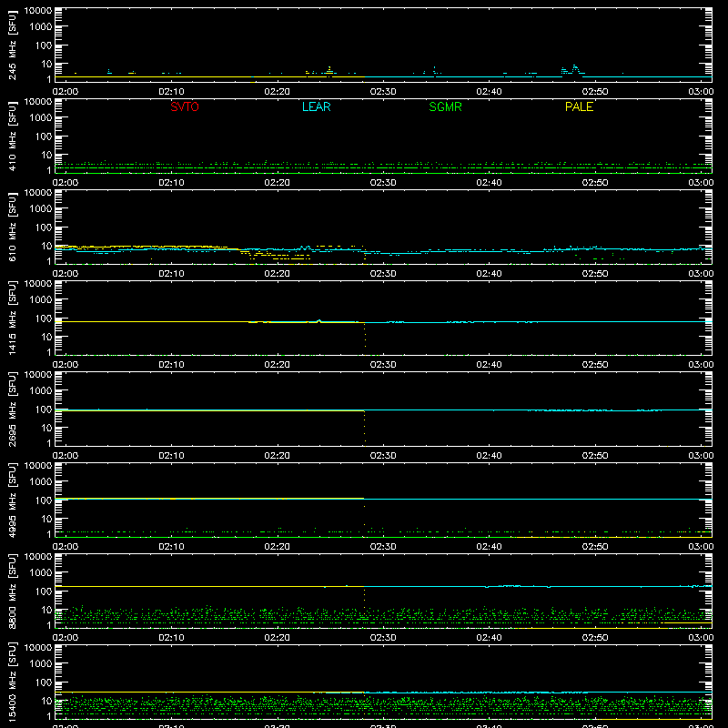
Task: Click the 10000 y-tick on 8800 MHz panel
Action: (38, 557)
